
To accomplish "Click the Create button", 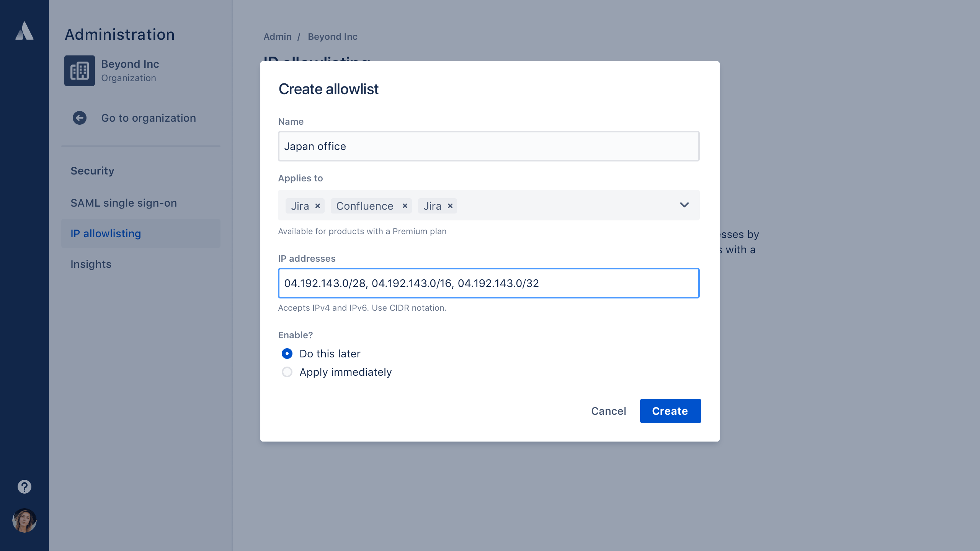I will point(670,411).
